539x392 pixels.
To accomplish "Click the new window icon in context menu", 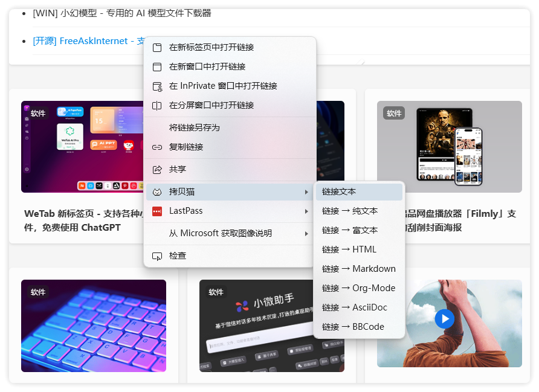I will pyautogui.click(x=157, y=66).
